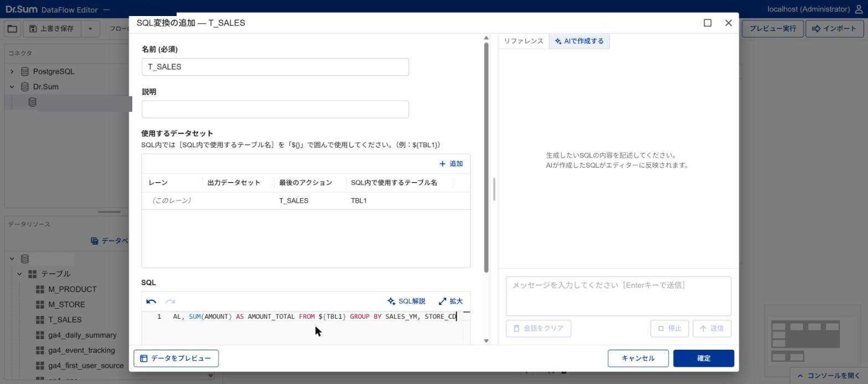Viewport: 868px width, 384px height.
Task: Expand the SQL editor with 拡大
Action: click(x=451, y=302)
